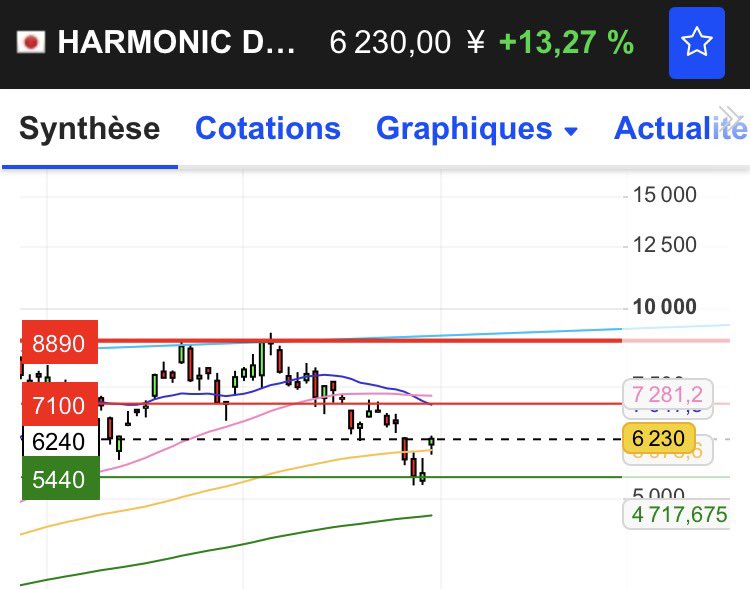Click the green 4 717,675 moving average tag

click(677, 514)
